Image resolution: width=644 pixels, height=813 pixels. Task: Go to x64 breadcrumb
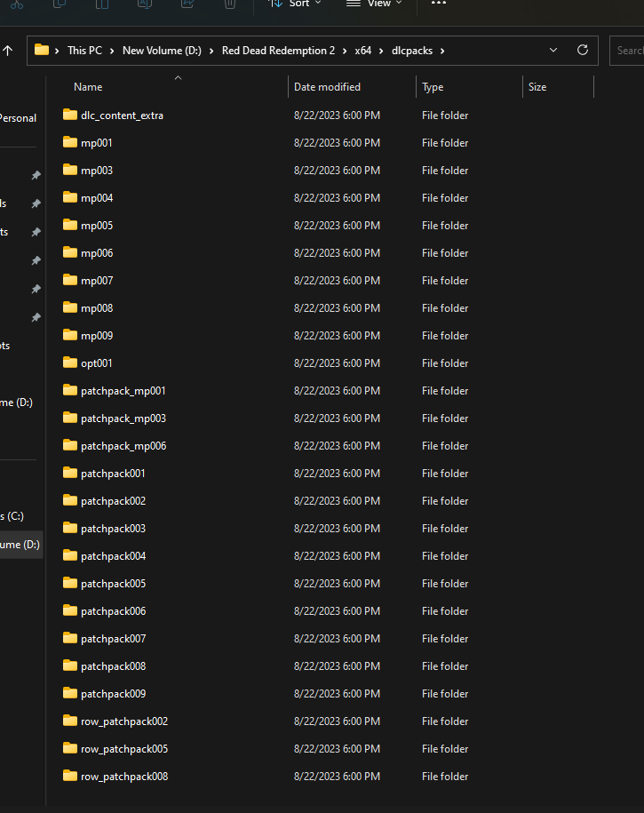[x=363, y=51]
